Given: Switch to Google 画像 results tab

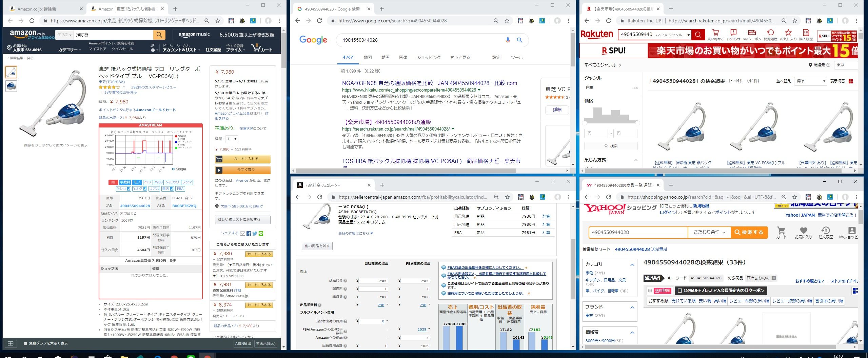Looking at the screenshot, I should click(403, 58).
